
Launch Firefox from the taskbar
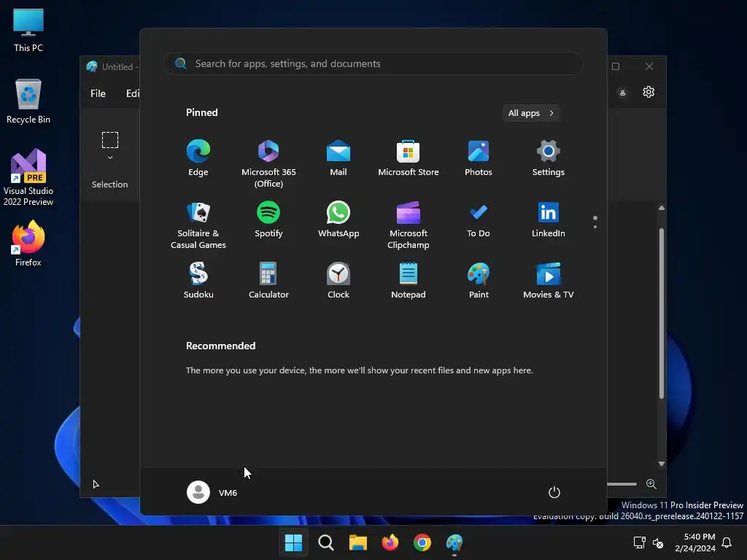coord(390,542)
